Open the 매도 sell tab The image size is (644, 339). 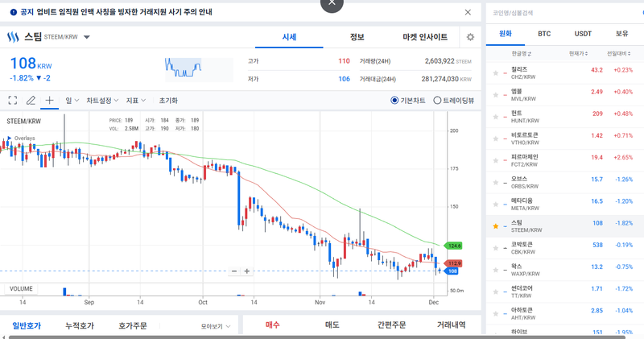(x=332, y=325)
